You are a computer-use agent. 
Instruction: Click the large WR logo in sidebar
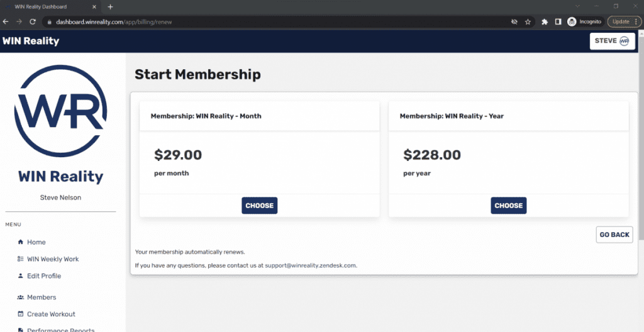[61, 111]
